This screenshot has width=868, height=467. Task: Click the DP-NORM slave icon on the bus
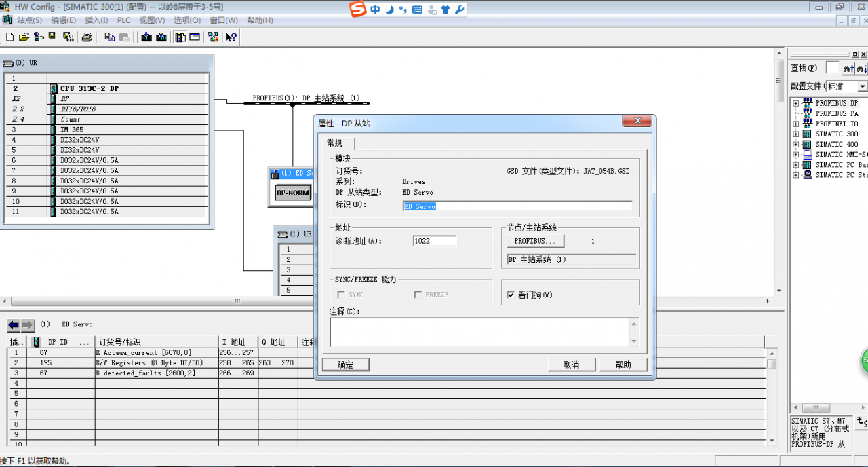point(292,193)
